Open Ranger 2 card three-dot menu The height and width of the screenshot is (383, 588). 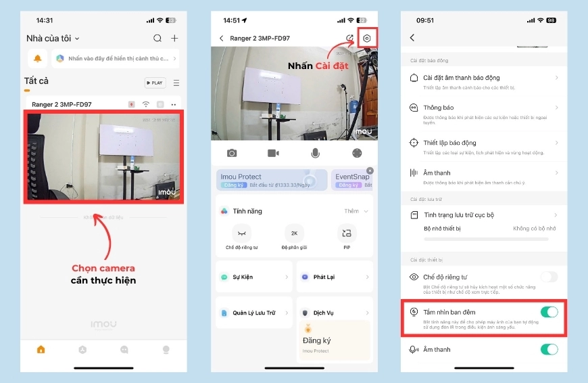coord(174,104)
